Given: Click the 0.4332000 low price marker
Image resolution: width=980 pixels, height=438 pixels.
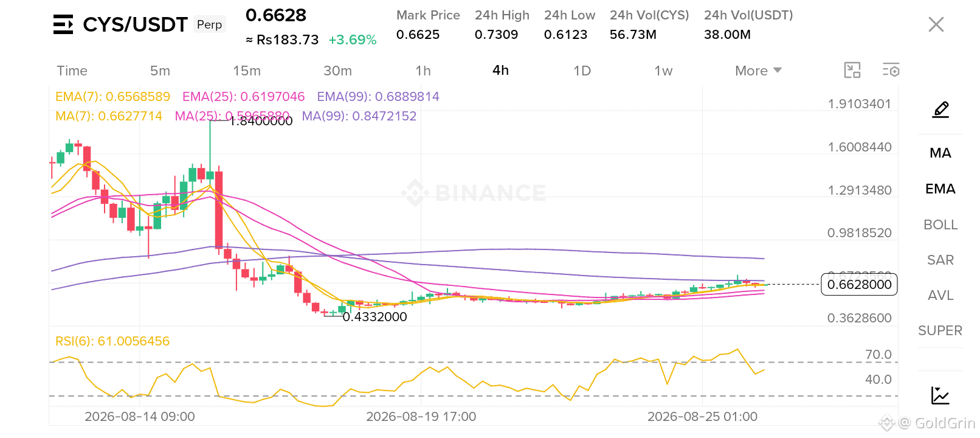Looking at the screenshot, I should tap(375, 317).
